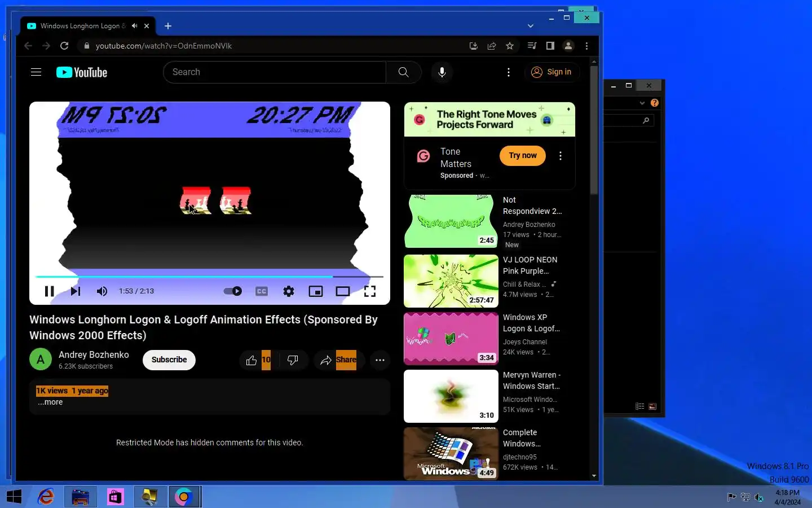Open media controls in browser toolbar

tap(532, 46)
